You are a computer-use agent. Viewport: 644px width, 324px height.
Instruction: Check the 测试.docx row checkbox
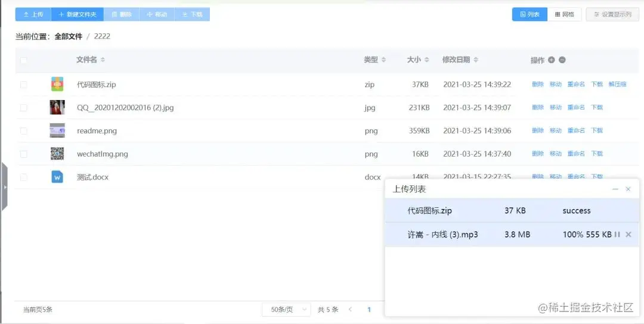[24, 177]
